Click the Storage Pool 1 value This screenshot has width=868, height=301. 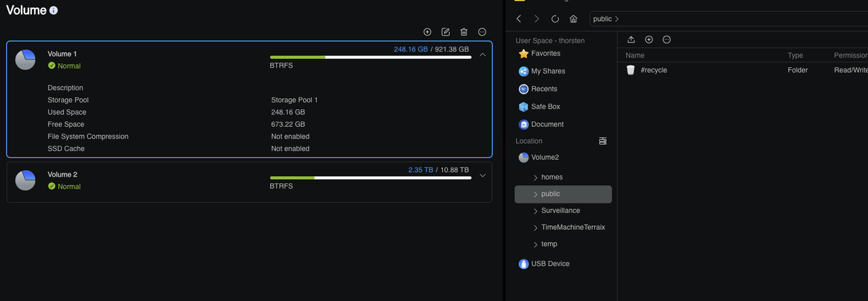[294, 100]
